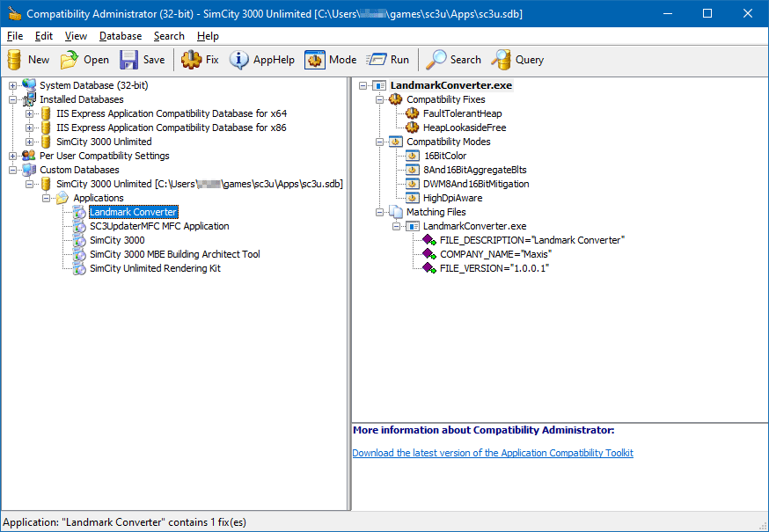The image size is (769, 532).
Task: Click the Applications folder icon
Action: click(62, 198)
